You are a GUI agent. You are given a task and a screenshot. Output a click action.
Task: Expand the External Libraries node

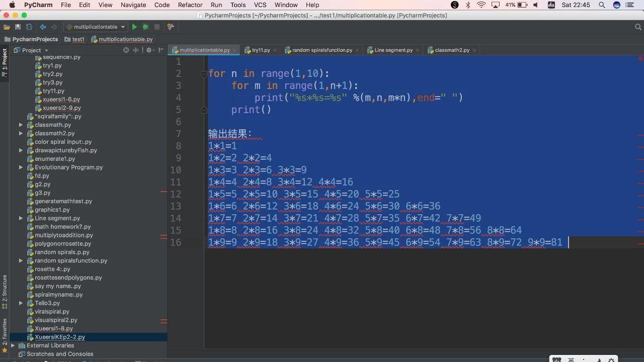click(x=14, y=345)
